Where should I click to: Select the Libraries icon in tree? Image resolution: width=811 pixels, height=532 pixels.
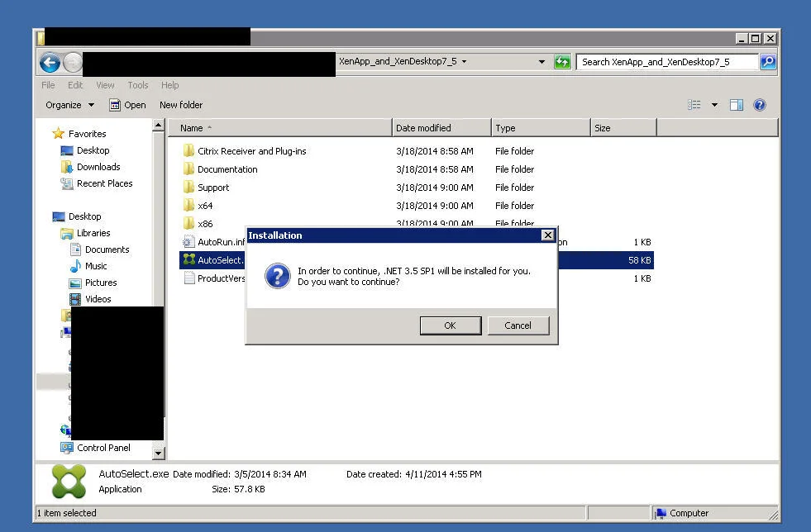pos(67,233)
